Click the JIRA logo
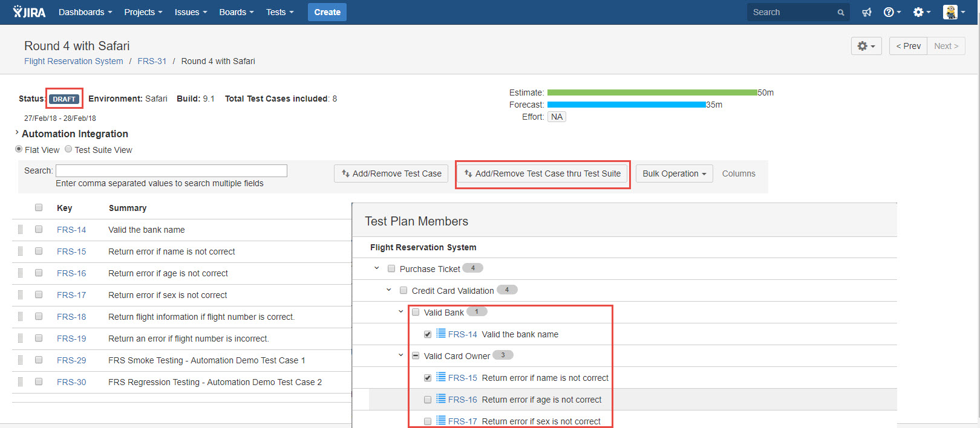980x428 pixels. tap(29, 12)
